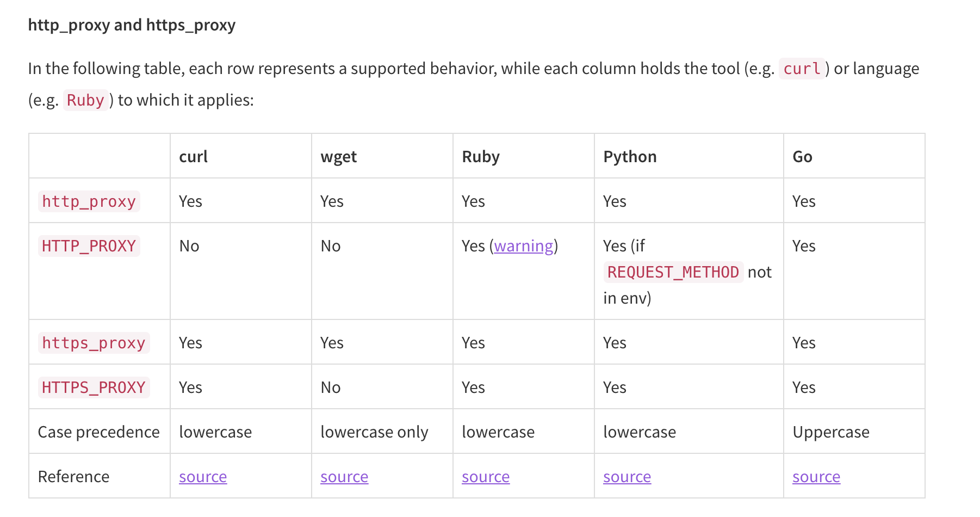Image resolution: width=980 pixels, height=517 pixels.
Task: Click the wget column header
Action: (x=339, y=157)
